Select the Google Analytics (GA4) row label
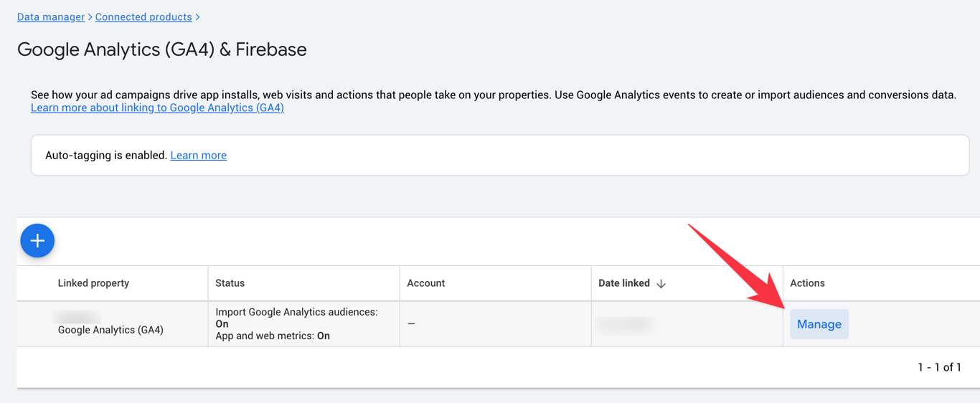 (x=110, y=330)
